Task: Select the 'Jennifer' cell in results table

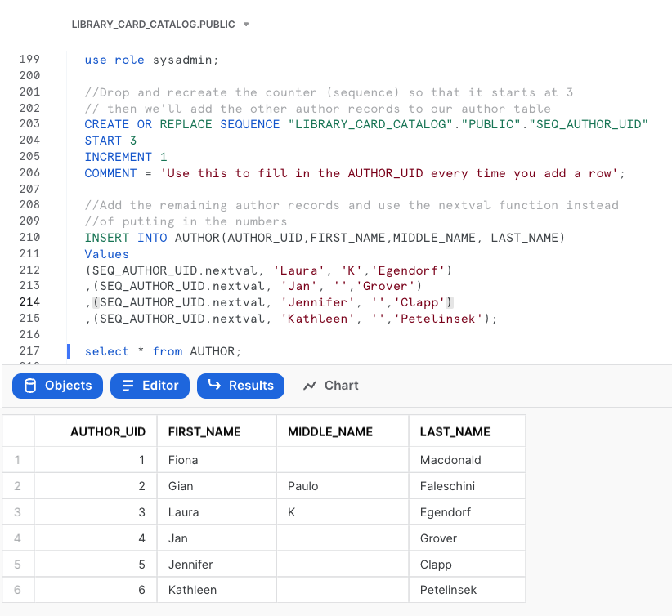Action: [217, 565]
